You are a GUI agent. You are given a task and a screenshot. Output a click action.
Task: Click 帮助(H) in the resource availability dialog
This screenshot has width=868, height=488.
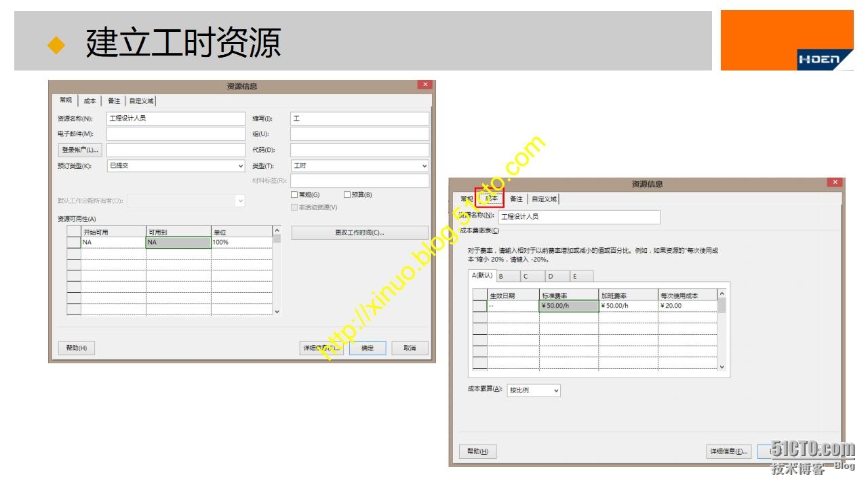tap(77, 348)
